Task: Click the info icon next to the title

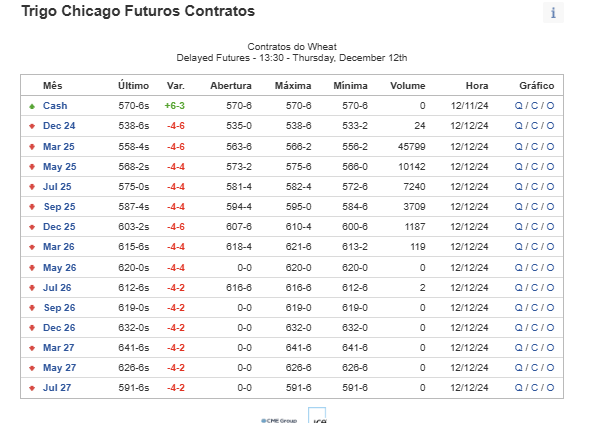Action: tap(553, 12)
